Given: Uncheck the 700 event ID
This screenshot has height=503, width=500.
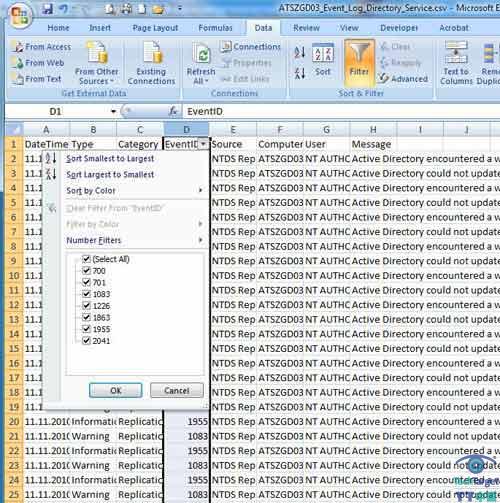Looking at the screenshot, I should (86, 270).
